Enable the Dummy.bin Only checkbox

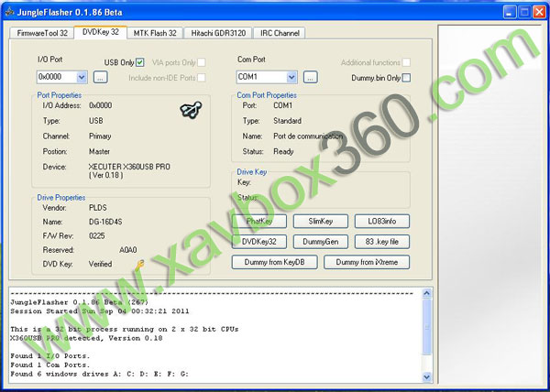(406, 78)
